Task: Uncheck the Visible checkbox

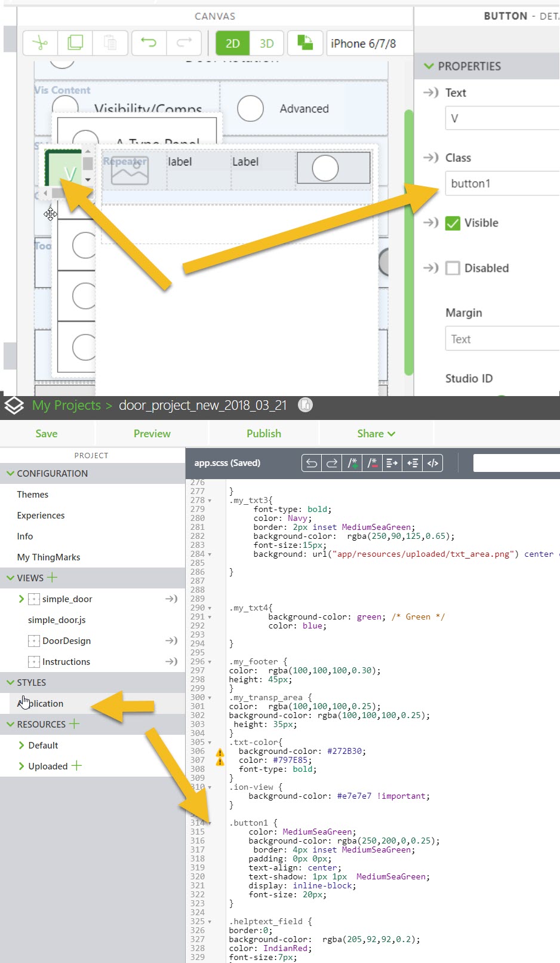Action: coord(453,223)
